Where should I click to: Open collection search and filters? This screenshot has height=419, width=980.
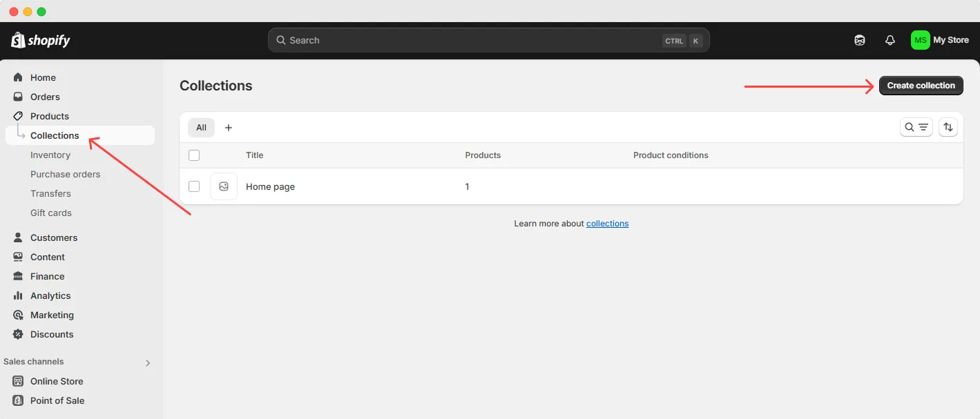point(916,126)
